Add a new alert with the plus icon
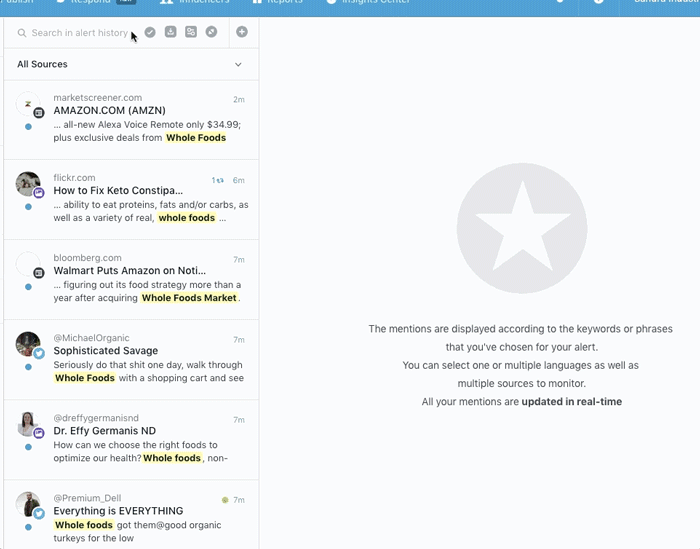The image size is (700, 549). coord(242,32)
